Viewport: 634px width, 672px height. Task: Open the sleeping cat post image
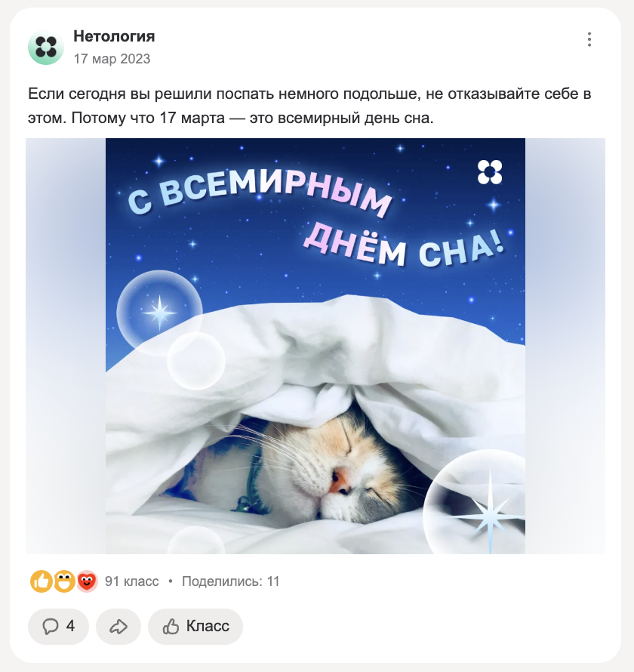tap(315, 346)
